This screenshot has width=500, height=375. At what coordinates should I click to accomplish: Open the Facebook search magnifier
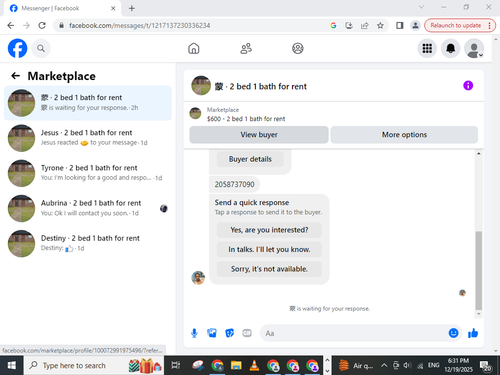point(41,49)
